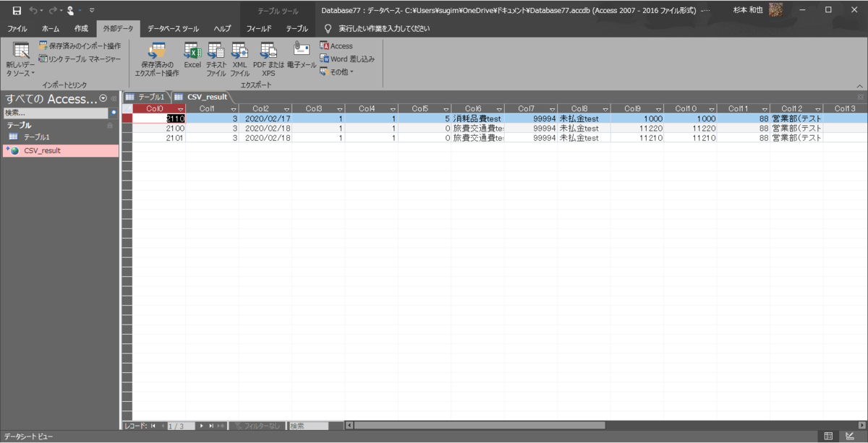Image resolution: width=868 pixels, height=443 pixels.
Task: Toggle Touch/Mouse mode icon
Action: (71, 10)
